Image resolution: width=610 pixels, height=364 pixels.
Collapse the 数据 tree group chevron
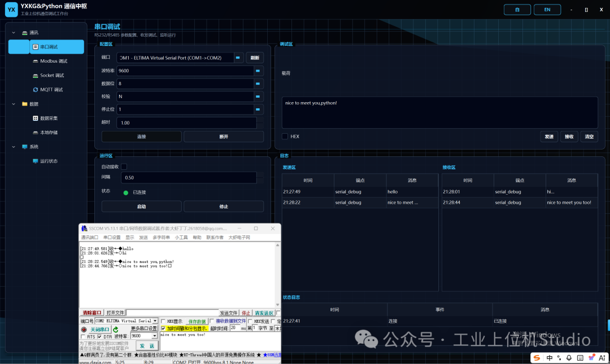pos(14,104)
